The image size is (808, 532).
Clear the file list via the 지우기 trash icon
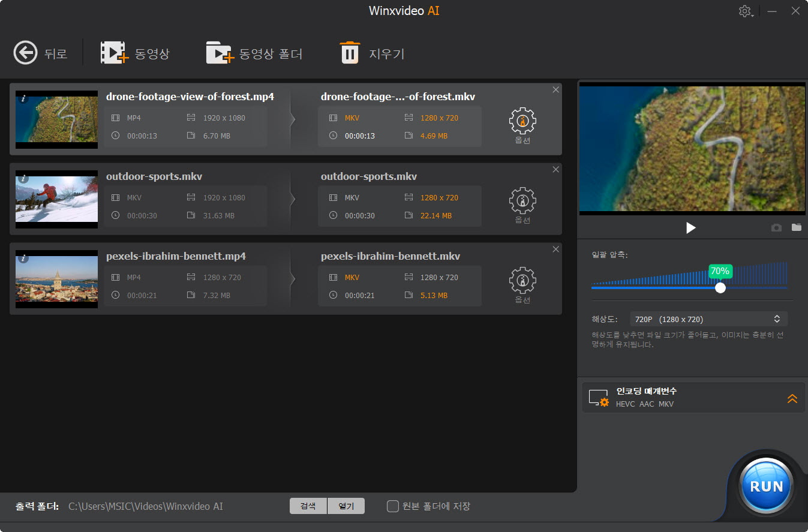pos(351,53)
